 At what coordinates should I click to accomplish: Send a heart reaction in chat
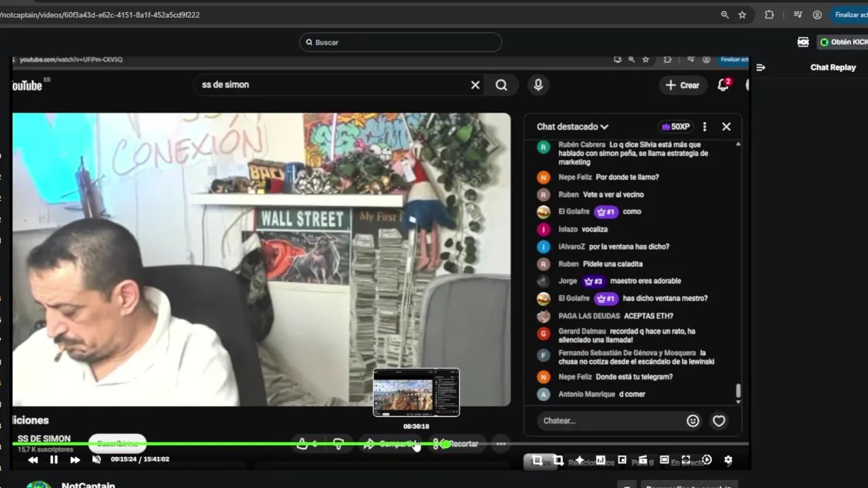(x=719, y=421)
